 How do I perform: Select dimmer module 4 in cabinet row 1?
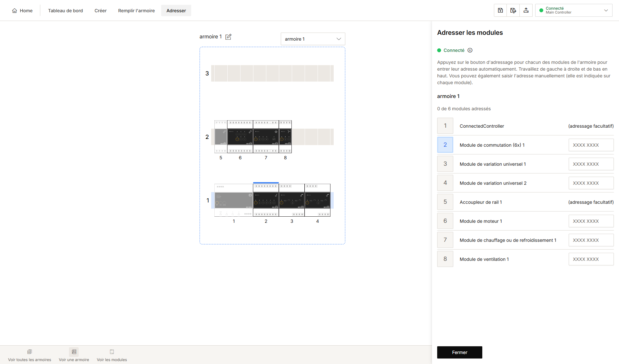tap(318, 200)
